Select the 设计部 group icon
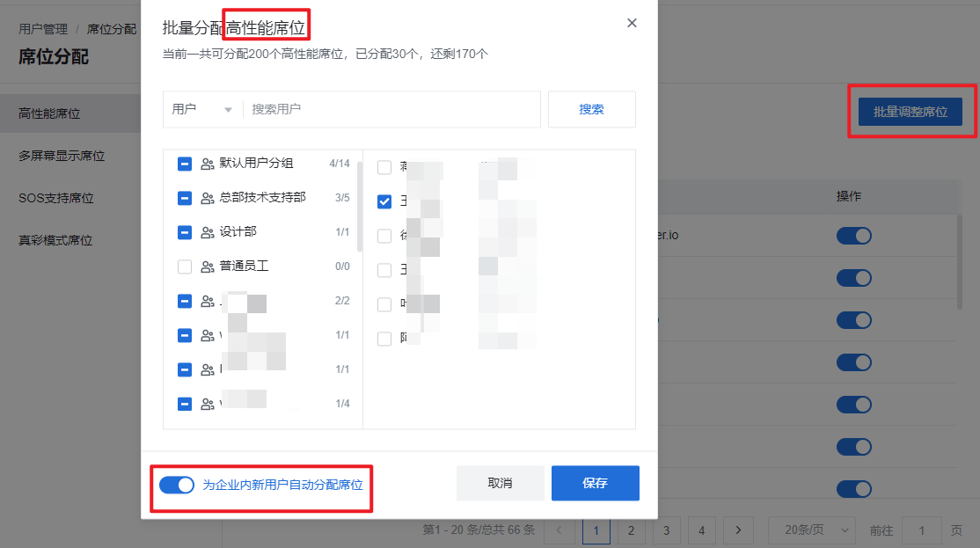Viewport: 980px width, 548px height. tap(208, 232)
